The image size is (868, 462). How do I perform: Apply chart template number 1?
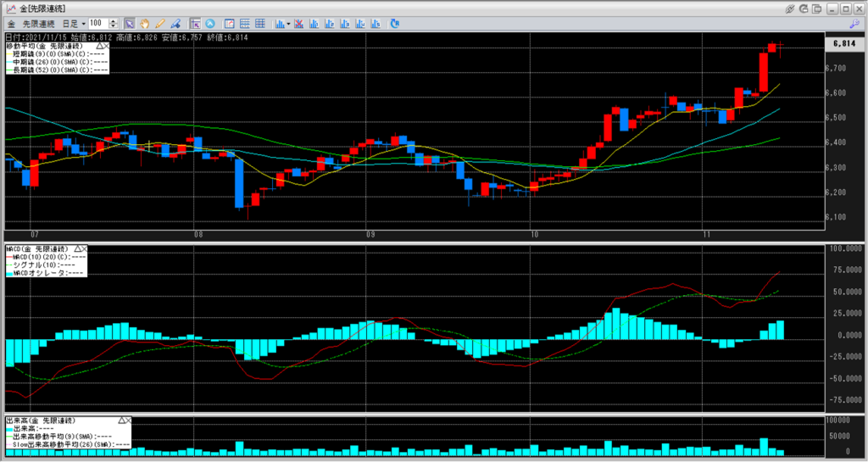314,24
